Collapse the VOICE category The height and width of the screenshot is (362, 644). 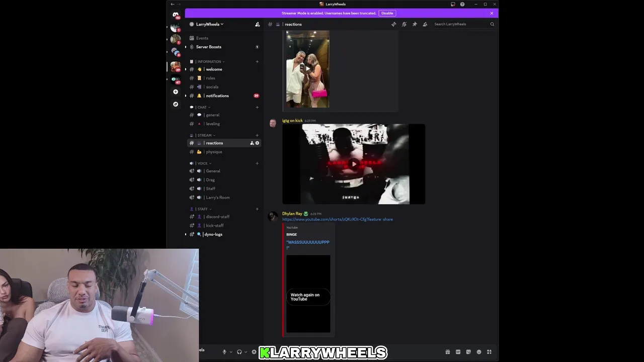(201, 163)
